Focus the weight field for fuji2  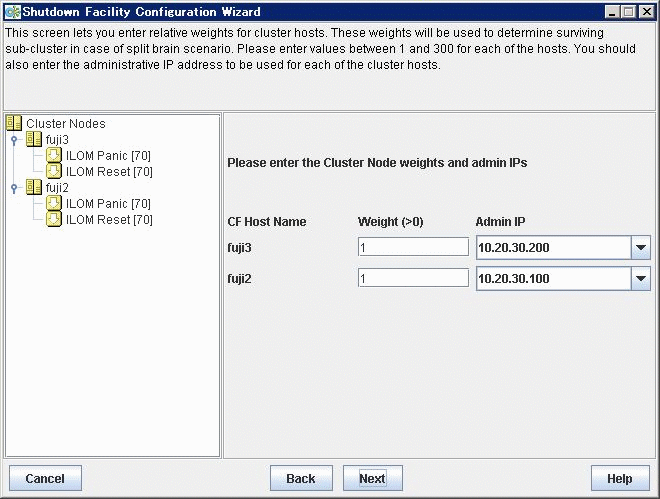pos(413,278)
